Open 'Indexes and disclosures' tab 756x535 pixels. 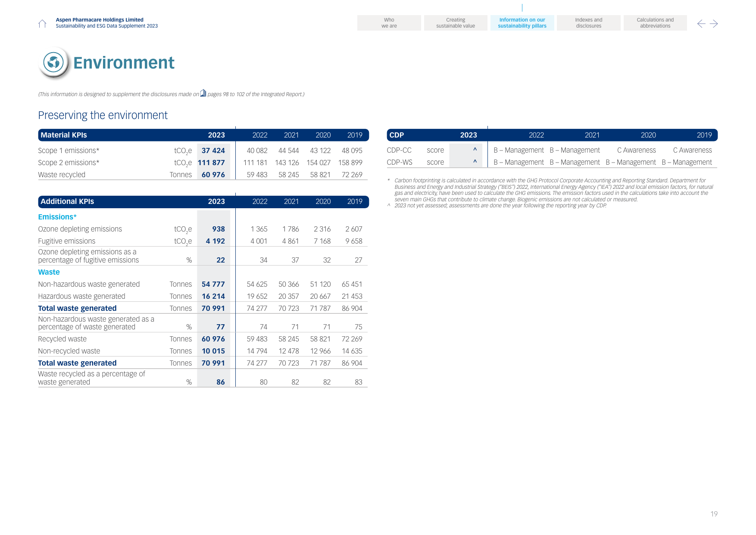pos(588,23)
